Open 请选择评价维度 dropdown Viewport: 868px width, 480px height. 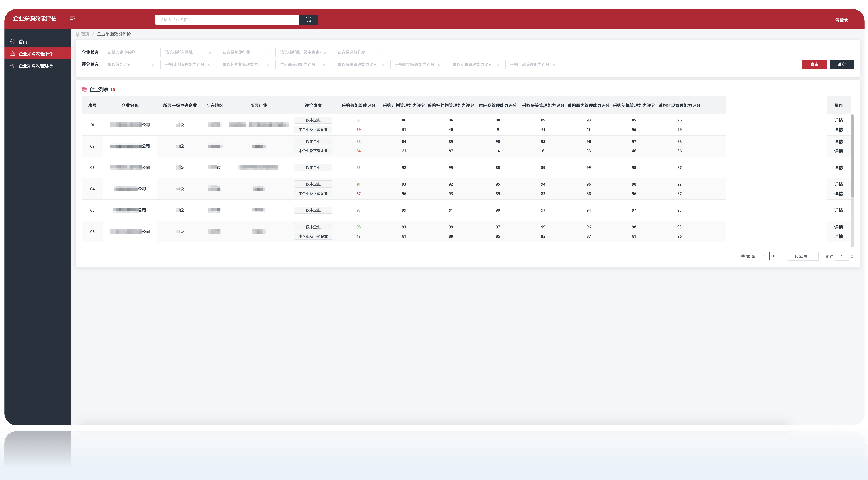[360, 52]
